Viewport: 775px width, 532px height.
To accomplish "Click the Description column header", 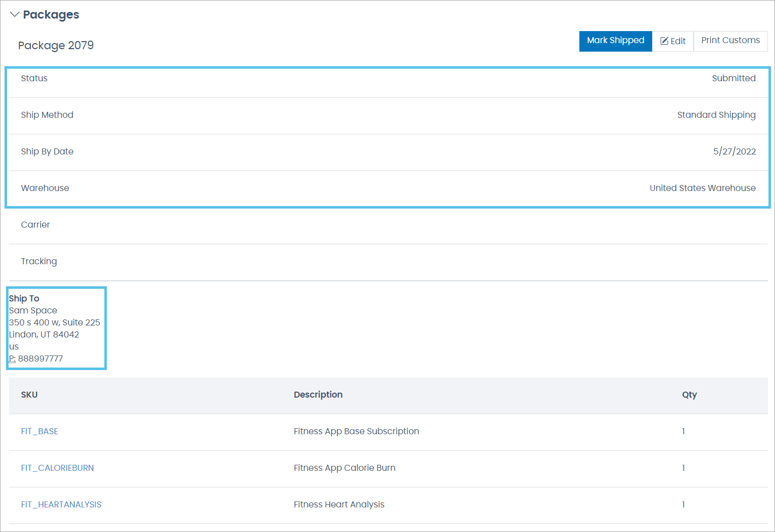I will coord(318,395).
